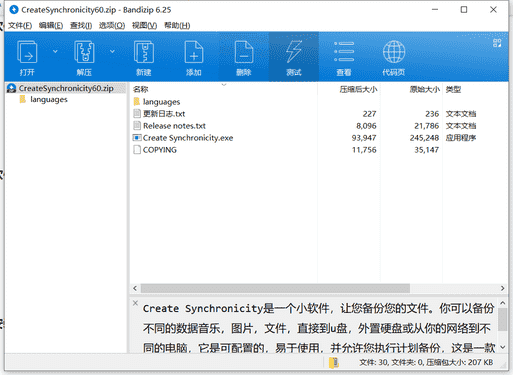Image resolution: width=513 pixels, height=375 pixels.
Task: Click the Delete (删除) toolbar icon
Action: pos(244,52)
